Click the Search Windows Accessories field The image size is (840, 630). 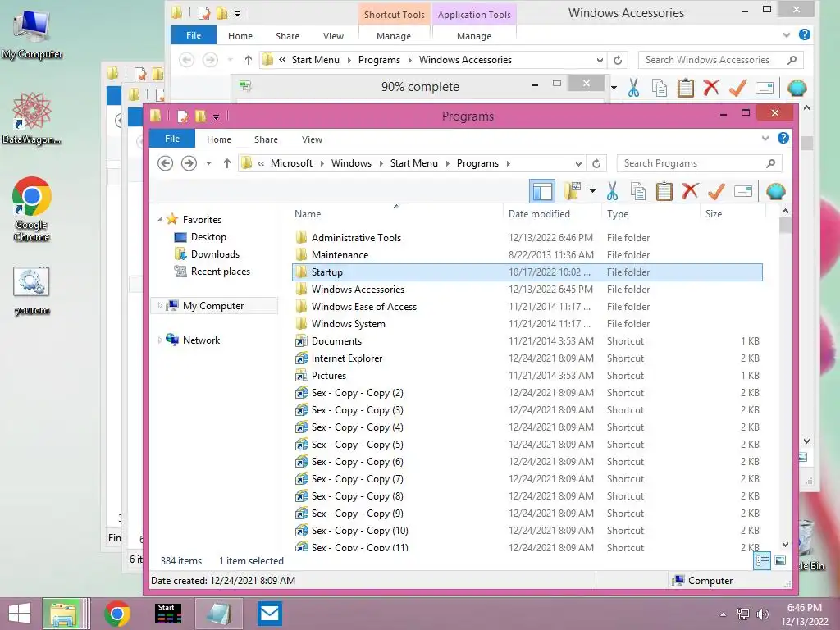(720, 60)
